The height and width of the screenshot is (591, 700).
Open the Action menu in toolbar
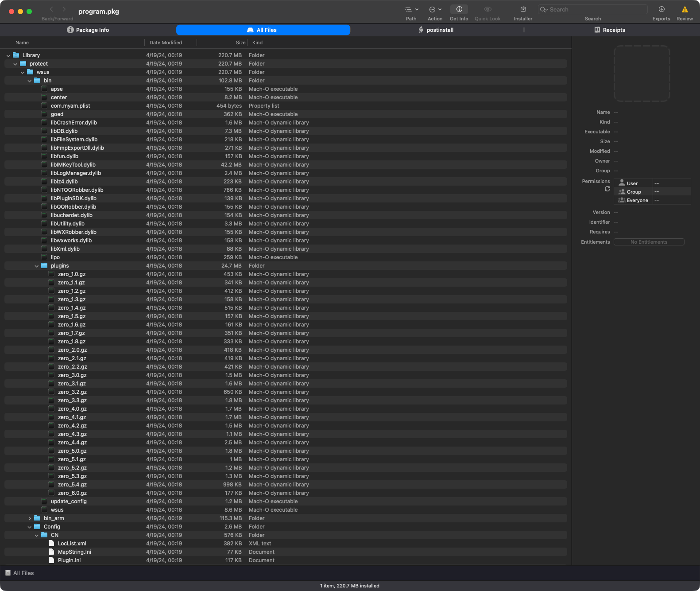click(x=435, y=10)
